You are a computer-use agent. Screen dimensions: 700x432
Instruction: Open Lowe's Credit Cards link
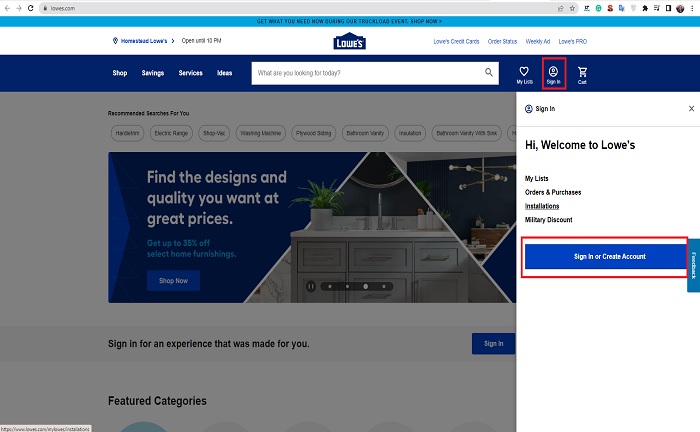point(456,41)
